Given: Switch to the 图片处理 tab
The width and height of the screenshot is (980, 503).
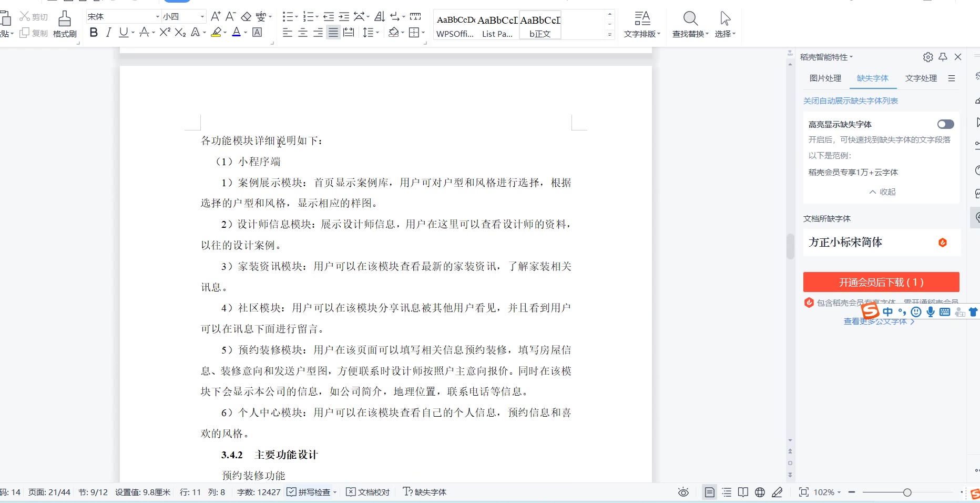Looking at the screenshot, I should pos(825,78).
